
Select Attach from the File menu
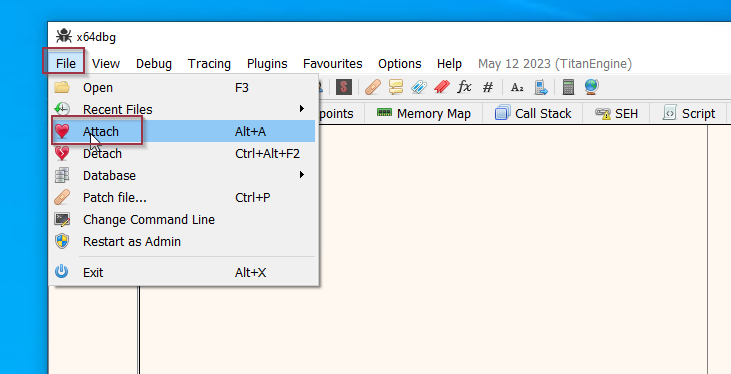point(182,132)
